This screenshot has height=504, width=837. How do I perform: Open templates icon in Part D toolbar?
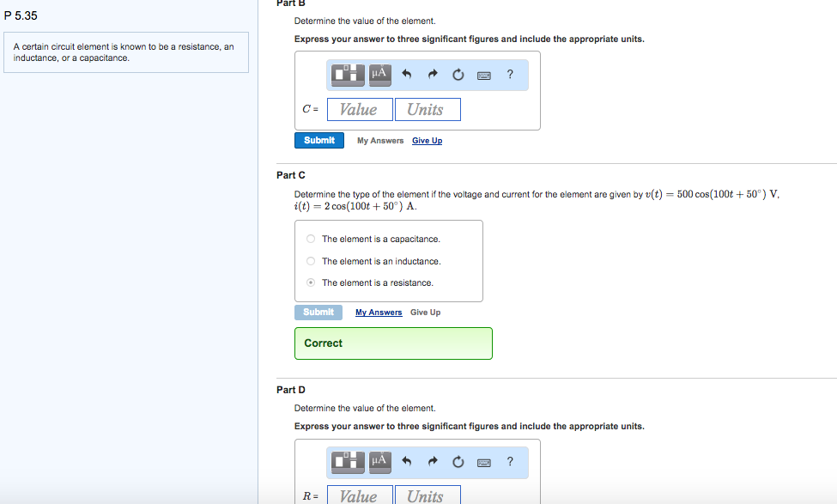coord(349,462)
